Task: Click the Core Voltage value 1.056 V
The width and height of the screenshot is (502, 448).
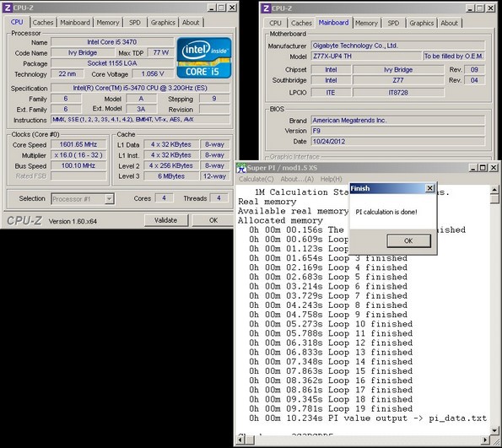Action: coord(153,73)
